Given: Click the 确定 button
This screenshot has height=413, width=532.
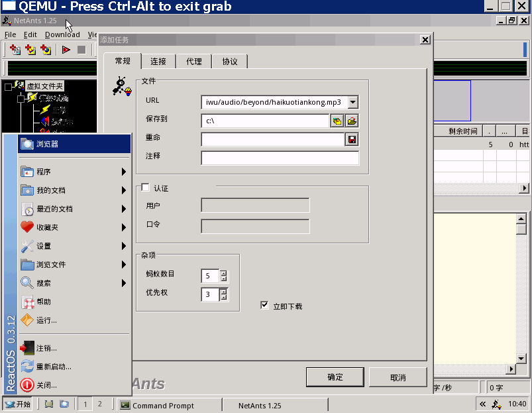Looking at the screenshot, I should (x=335, y=377).
